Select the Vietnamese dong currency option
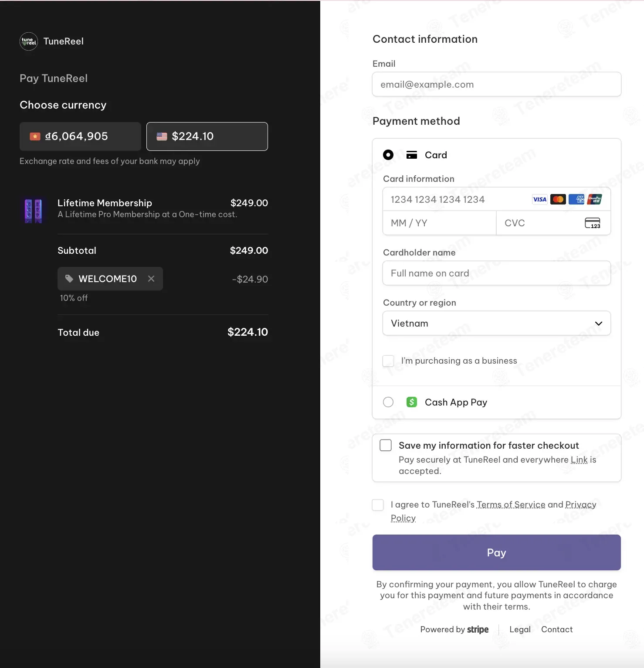 [80, 136]
